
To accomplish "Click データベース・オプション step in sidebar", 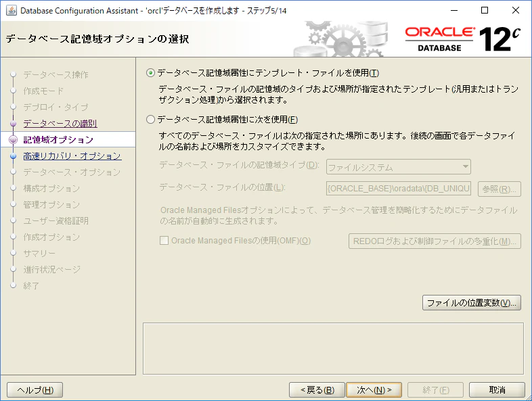I will [x=72, y=172].
